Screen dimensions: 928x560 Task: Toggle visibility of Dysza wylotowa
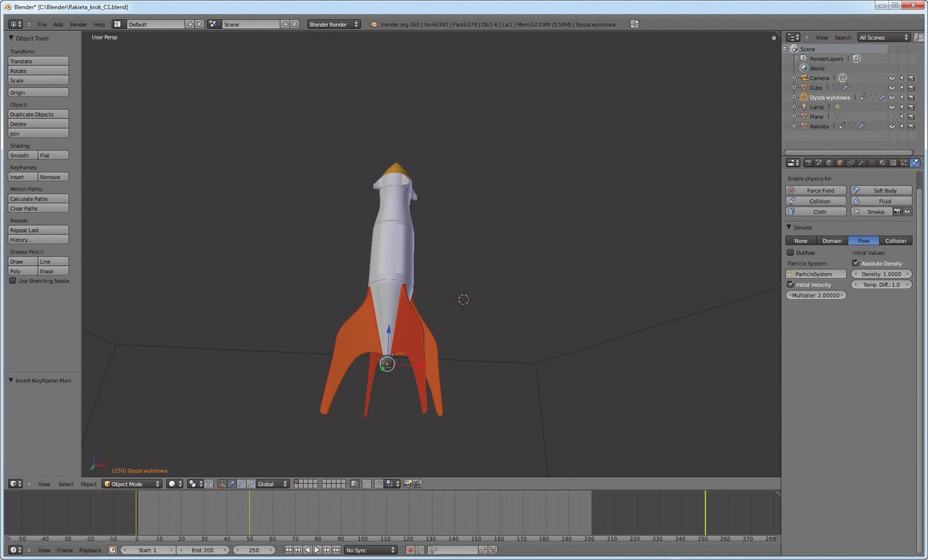click(x=892, y=97)
